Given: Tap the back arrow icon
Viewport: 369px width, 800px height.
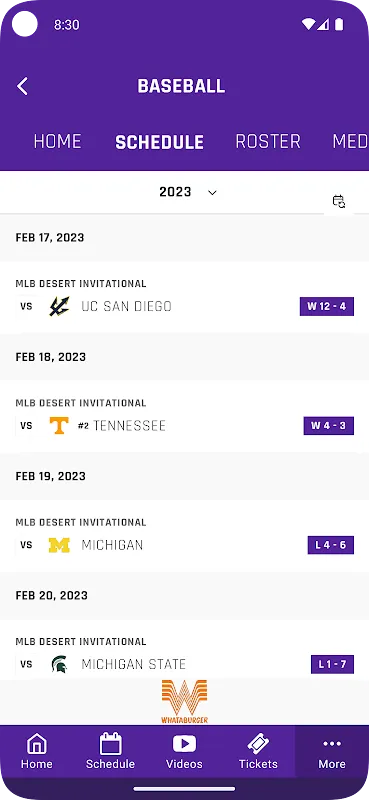Looking at the screenshot, I should (22, 86).
